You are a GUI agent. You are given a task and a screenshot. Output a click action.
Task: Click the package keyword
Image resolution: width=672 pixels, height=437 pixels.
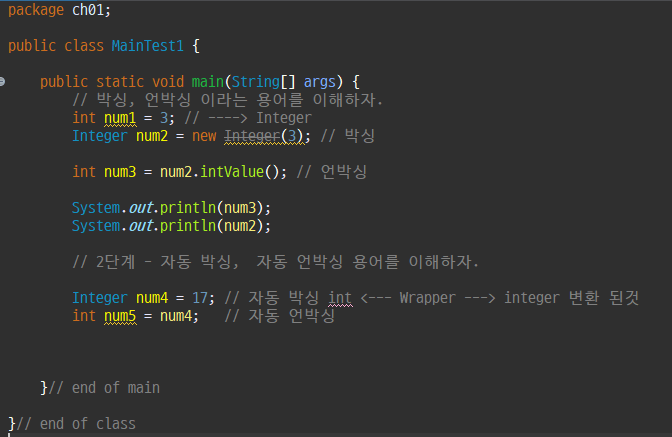click(36, 10)
